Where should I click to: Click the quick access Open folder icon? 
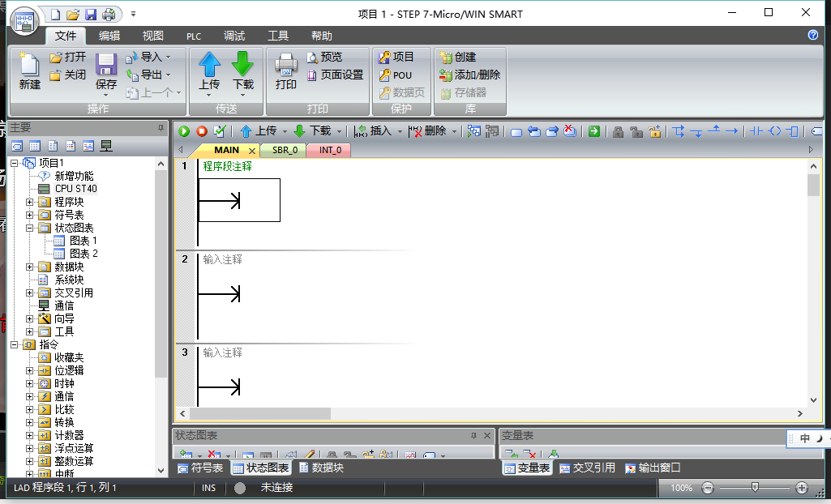click(73, 15)
